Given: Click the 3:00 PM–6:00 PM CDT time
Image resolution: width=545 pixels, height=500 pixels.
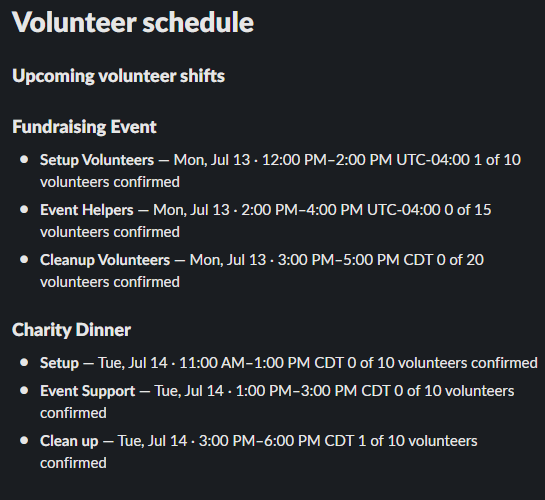Looking at the screenshot, I should [276, 441].
